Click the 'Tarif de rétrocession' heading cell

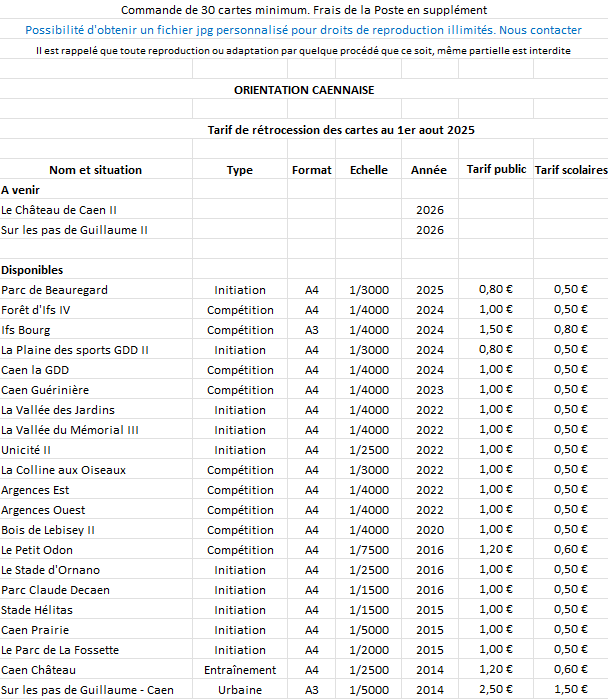pyautogui.click(x=340, y=130)
